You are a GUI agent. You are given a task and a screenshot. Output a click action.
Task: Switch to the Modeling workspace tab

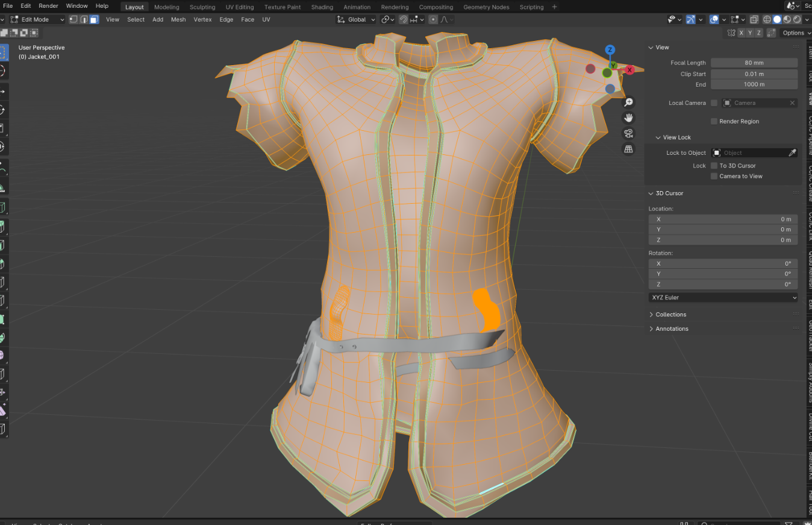click(166, 7)
